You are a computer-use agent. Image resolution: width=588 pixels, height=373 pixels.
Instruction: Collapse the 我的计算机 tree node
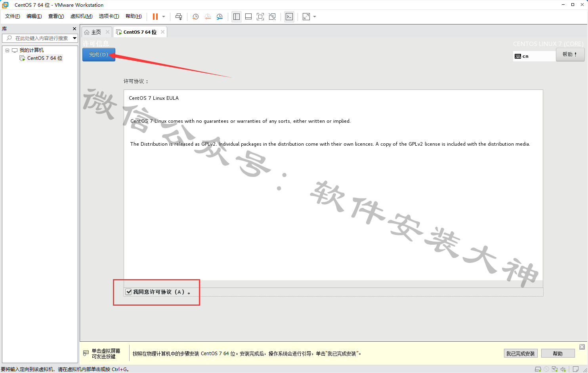(x=7, y=50)
